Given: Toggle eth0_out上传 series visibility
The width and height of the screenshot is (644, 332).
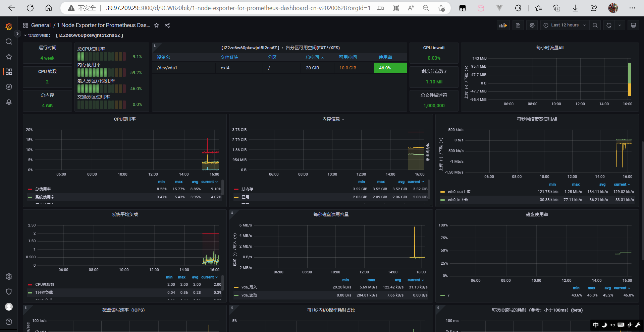Looking at the screenshot, I should pos(459,192).
